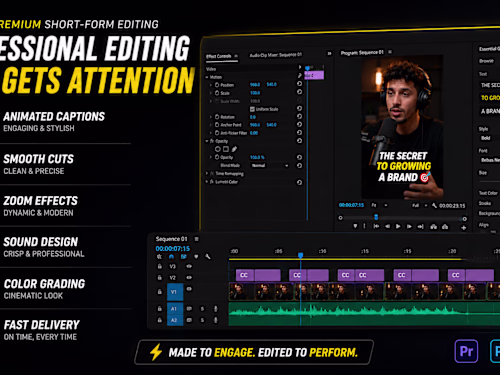The image size is (500, 375).
Task: Click the Program monitor play button
Action: click(398, 227)
